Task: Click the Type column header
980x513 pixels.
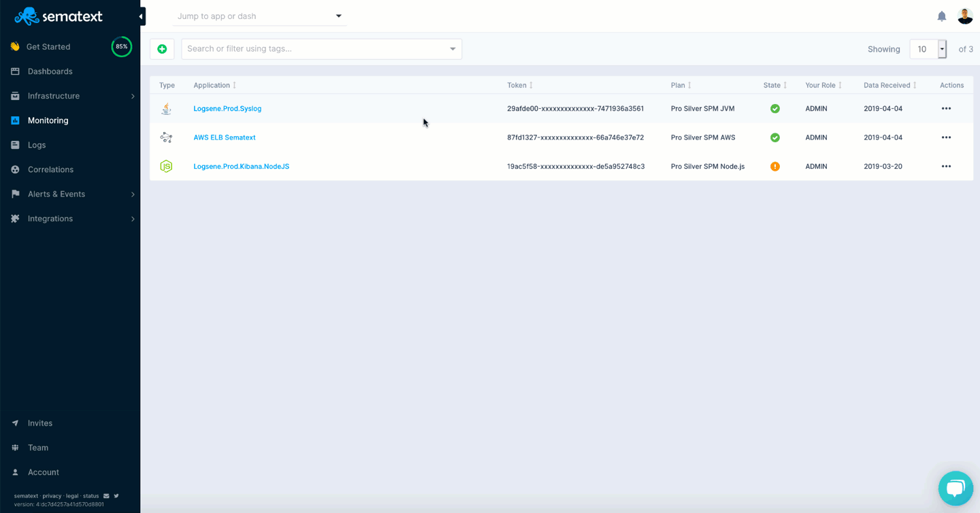Action: click(167, 85)
